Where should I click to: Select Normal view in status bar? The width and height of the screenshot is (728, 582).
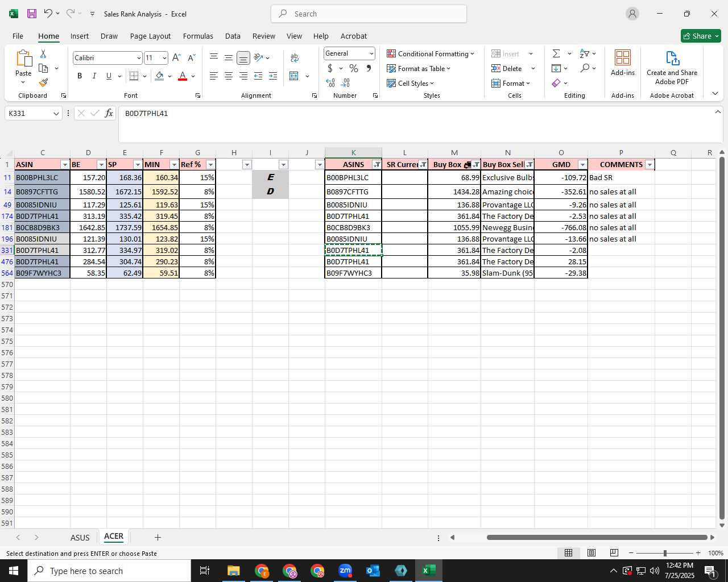(568, 552)
